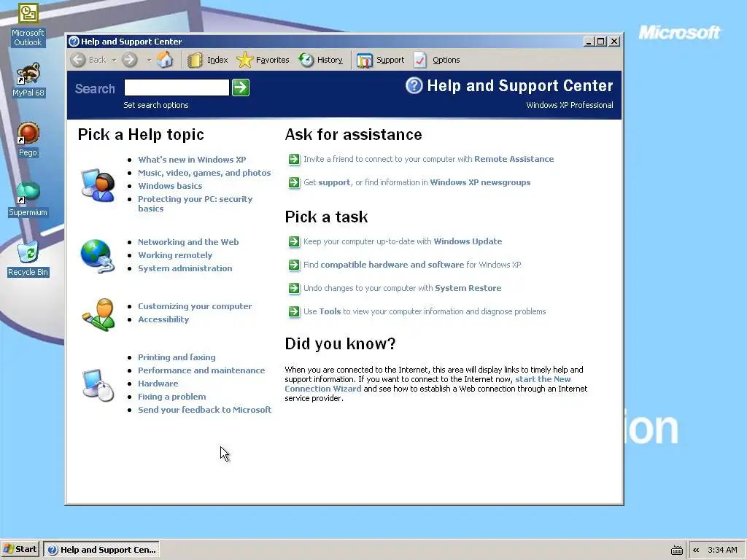Click start the New Connection Wizard link
Image resolution: width=747 pixels, height=560 pixels.
tap(427, 384)
